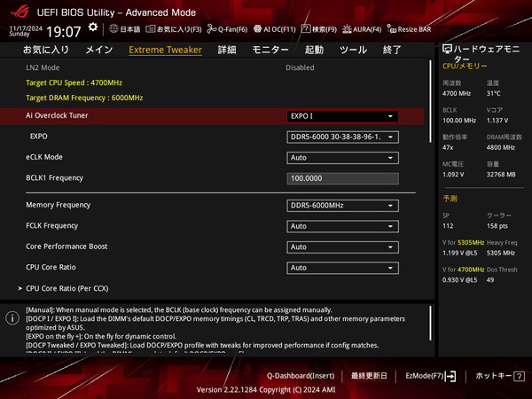Click the Ai Overclock Tuner label
The height and width of the screenshot is (399, 532).
(x=57, y=115)
